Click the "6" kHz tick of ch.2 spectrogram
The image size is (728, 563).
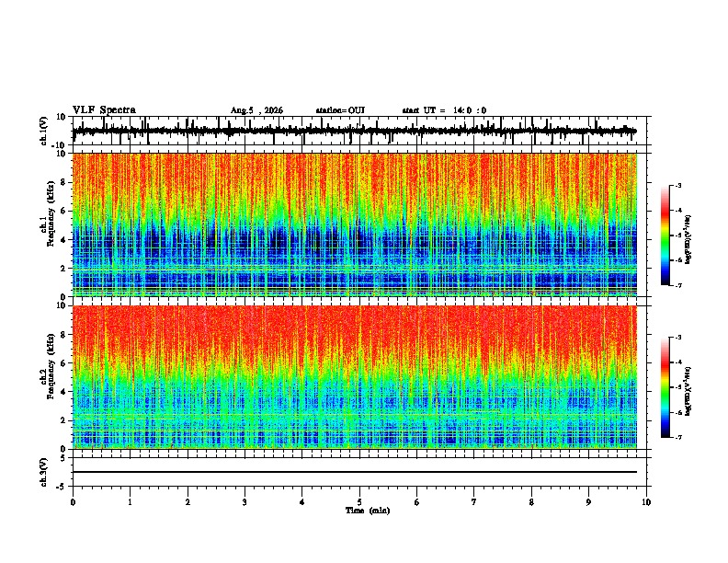[64, 363]
